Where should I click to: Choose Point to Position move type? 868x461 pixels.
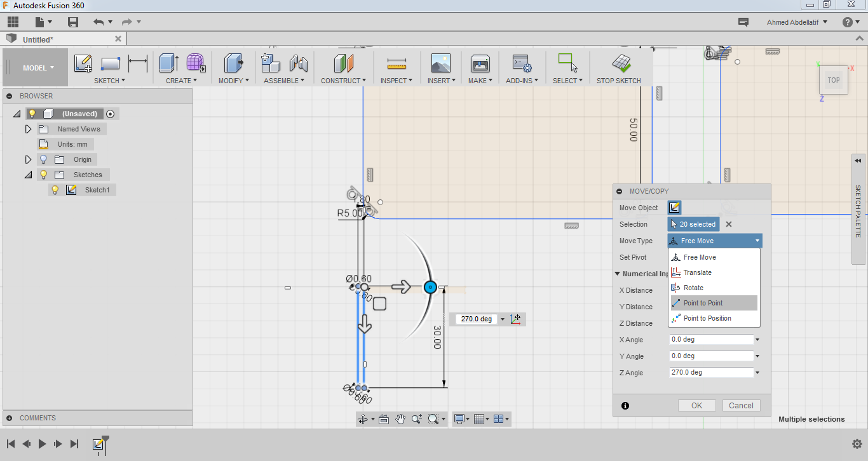(x=714, y=318)
